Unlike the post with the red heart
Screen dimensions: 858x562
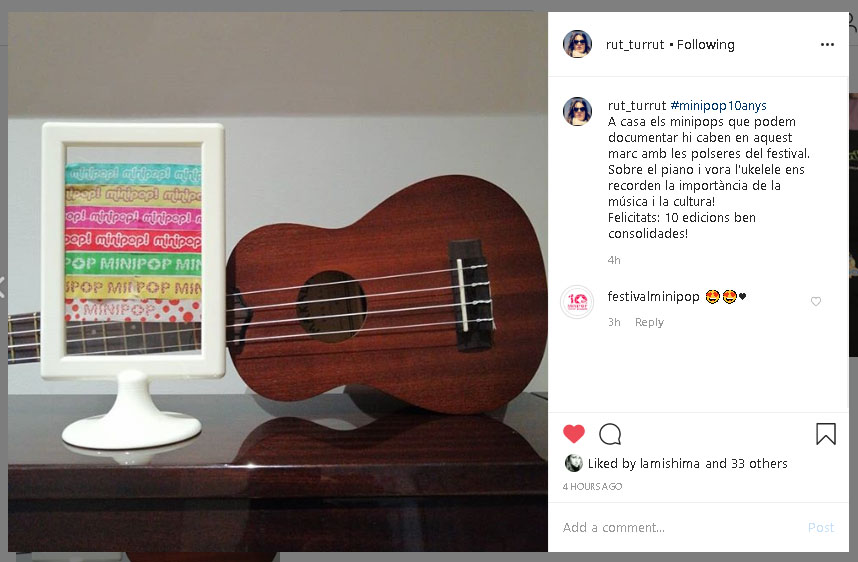point(573,434)
